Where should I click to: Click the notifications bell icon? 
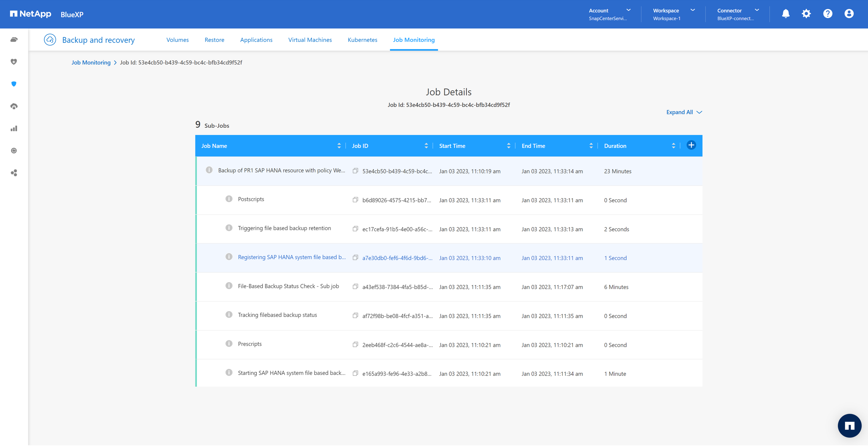coord(785,14)
